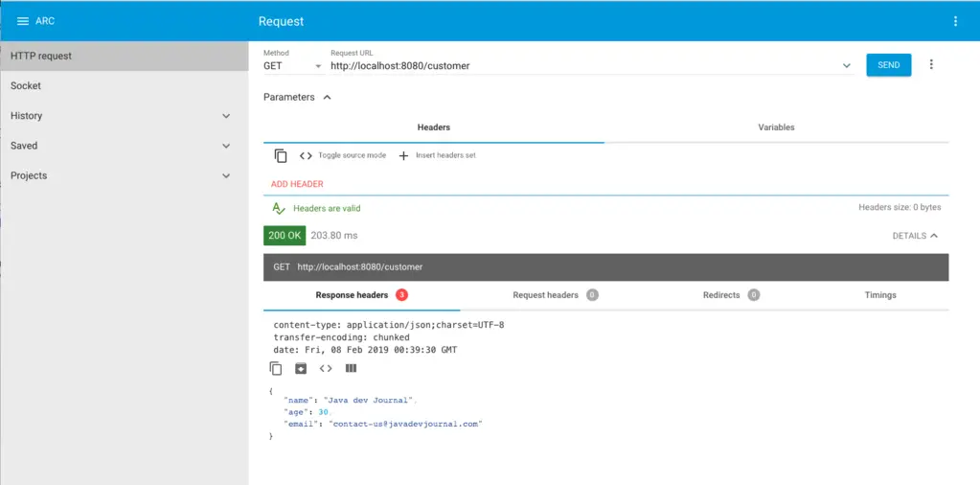980x485 pixels.
Task: Open the ARC hamburger menu
Action: [x=22, y=21]
